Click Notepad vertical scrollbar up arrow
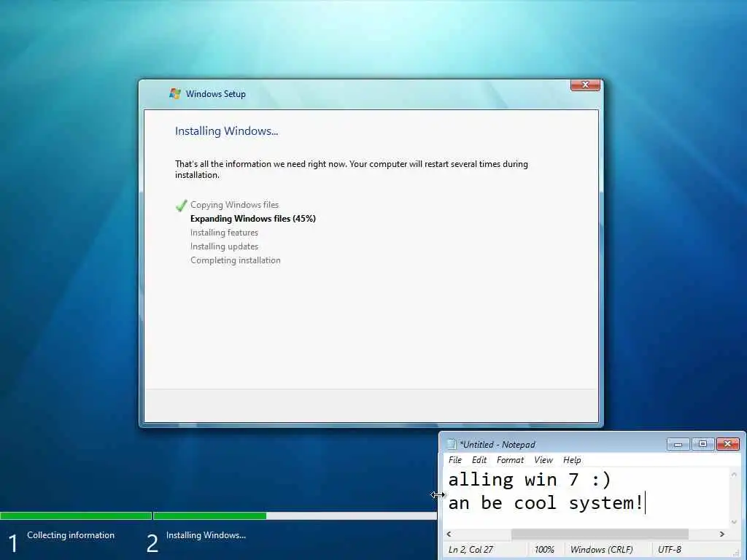 [x=734, y=474]
